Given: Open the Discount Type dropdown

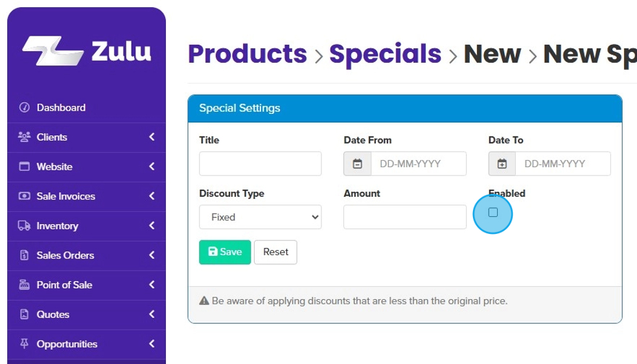Looking at the screenshot, I should tap(260, 217).
